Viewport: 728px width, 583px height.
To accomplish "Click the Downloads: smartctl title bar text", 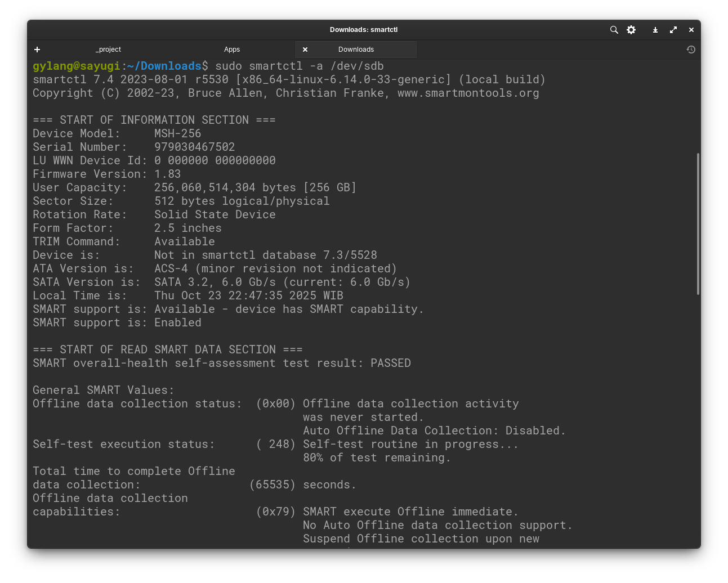I will click(363, 29).
